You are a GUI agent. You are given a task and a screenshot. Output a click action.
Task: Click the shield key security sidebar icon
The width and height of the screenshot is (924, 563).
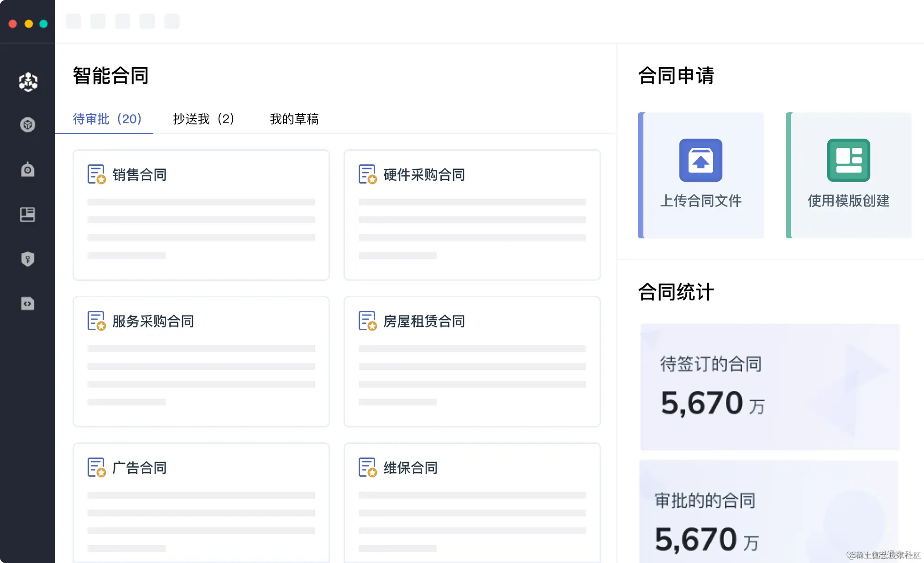28,259
